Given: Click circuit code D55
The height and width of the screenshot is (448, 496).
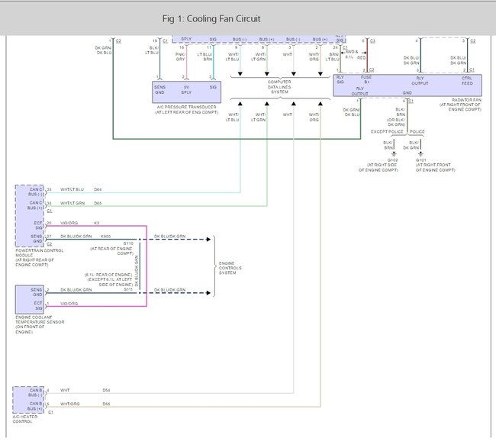Looking at the screenshot, I should 106,404.
